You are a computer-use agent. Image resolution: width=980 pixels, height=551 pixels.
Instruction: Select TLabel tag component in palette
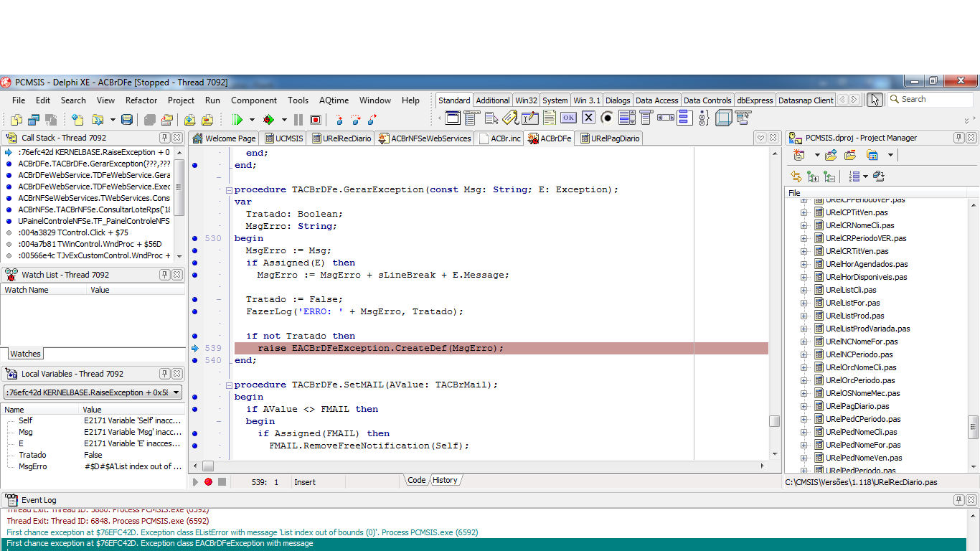coord(510,118)
